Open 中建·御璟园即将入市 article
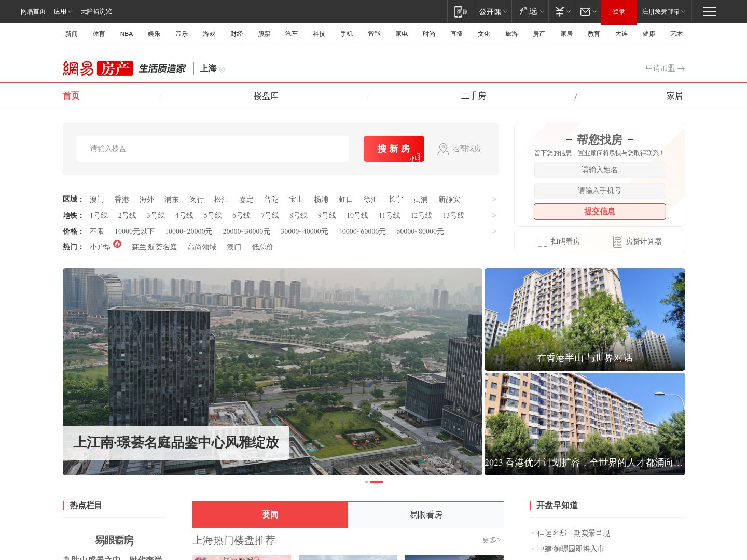 pyautogui.click(x=571, y=549)
